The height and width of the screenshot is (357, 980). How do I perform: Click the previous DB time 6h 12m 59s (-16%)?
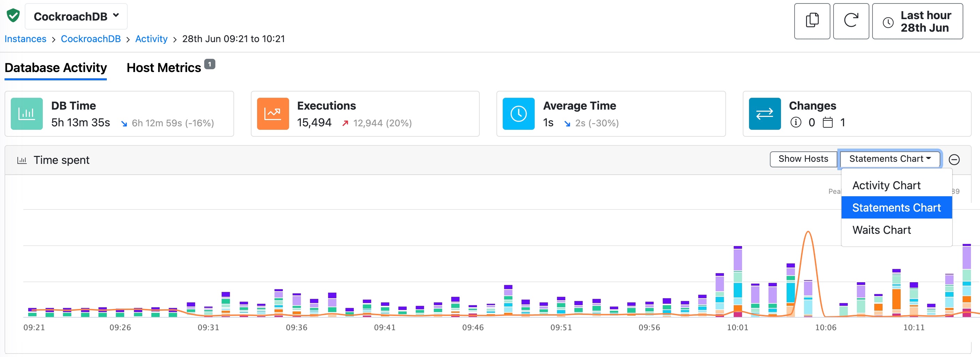(173, 123)
